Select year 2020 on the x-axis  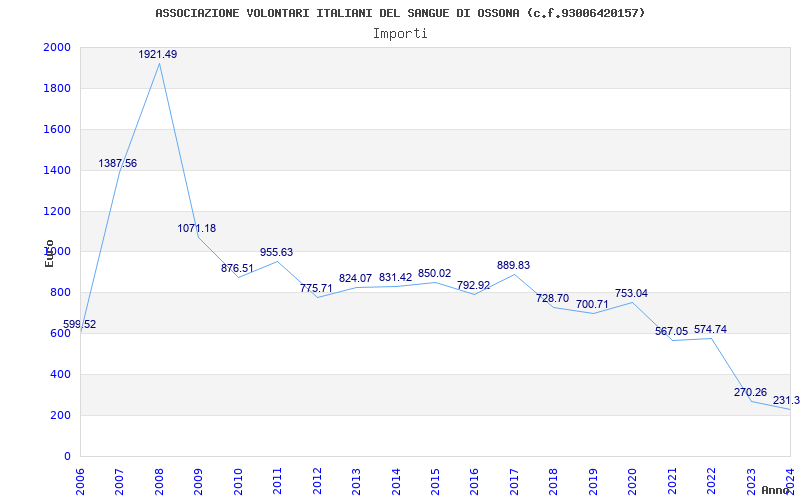click(x=632, y=481)
